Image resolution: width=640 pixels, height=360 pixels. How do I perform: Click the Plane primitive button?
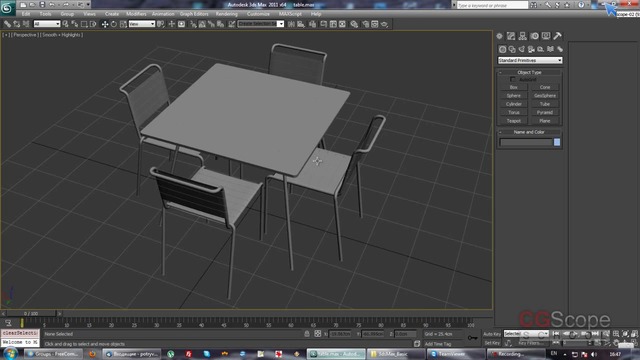545,121
